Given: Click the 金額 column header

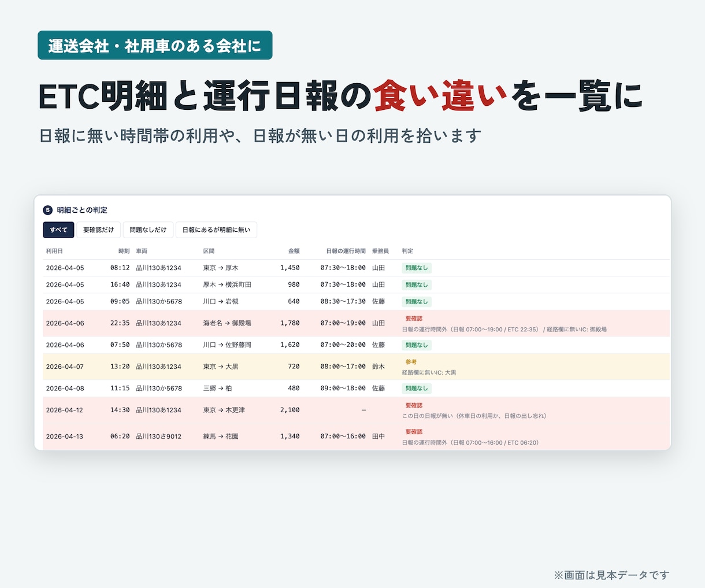Looking at the screenshot, I should click(294, 251).
